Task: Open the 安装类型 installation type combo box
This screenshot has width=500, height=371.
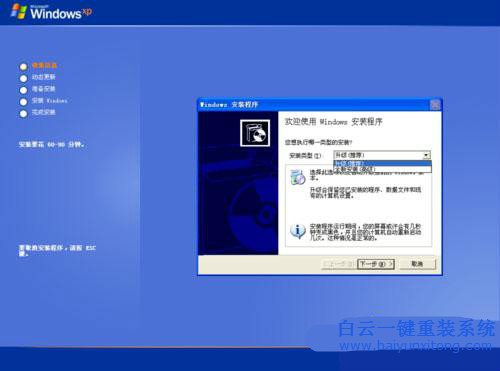Action: [x=382, y=155]
